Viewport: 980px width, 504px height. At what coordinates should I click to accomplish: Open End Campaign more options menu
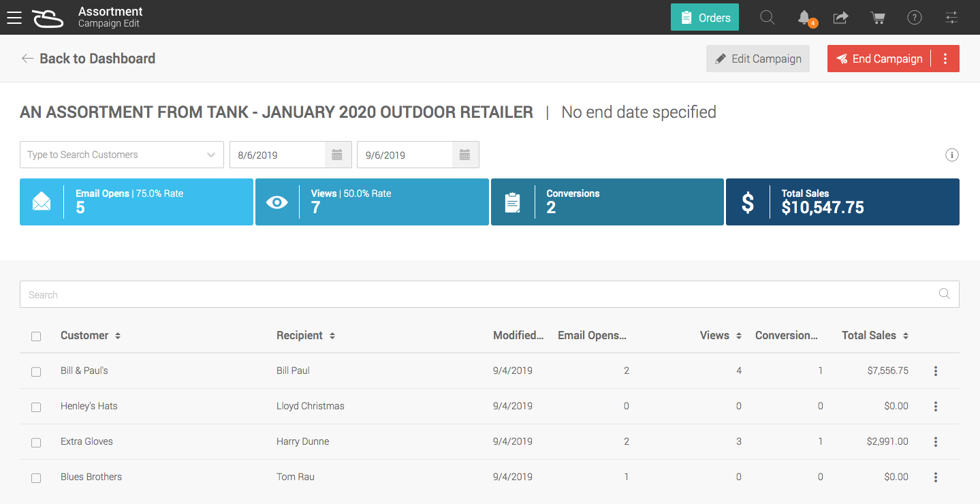point(945,59)
